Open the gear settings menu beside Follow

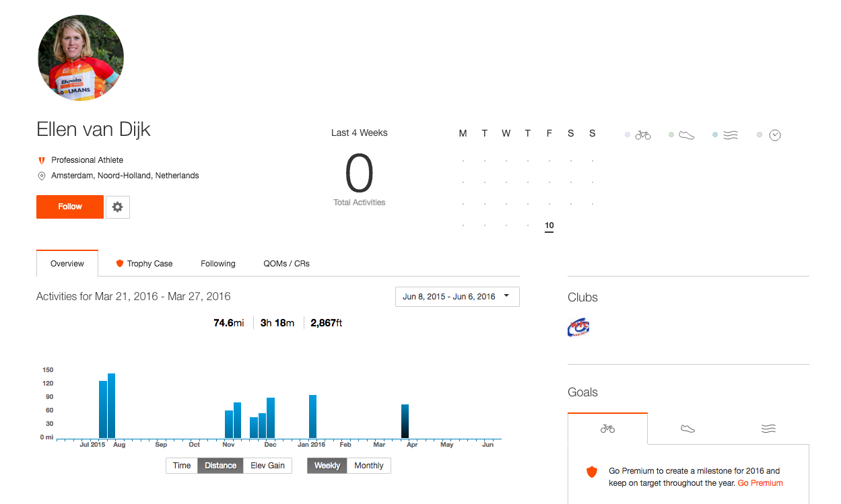pyautogui.click(x=118, y=207)
